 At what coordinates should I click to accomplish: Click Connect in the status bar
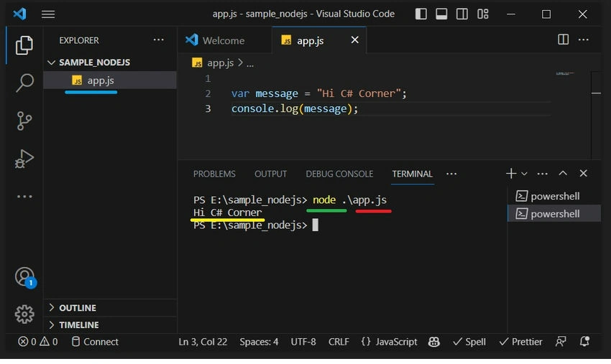(x=95, y=342)
